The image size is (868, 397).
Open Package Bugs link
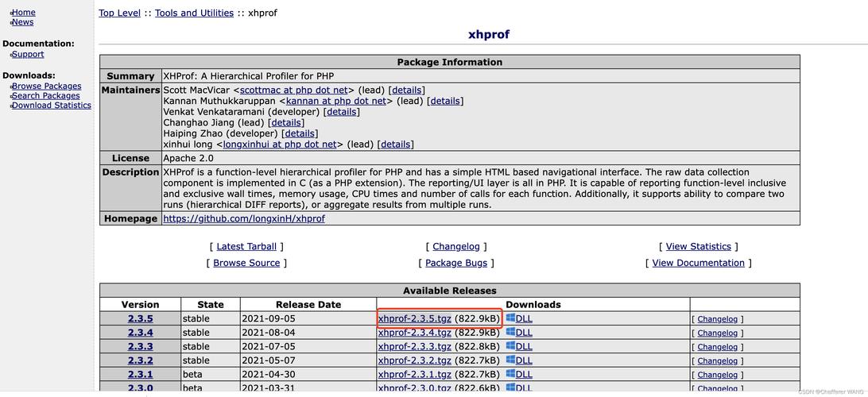[x=456, y=263]
